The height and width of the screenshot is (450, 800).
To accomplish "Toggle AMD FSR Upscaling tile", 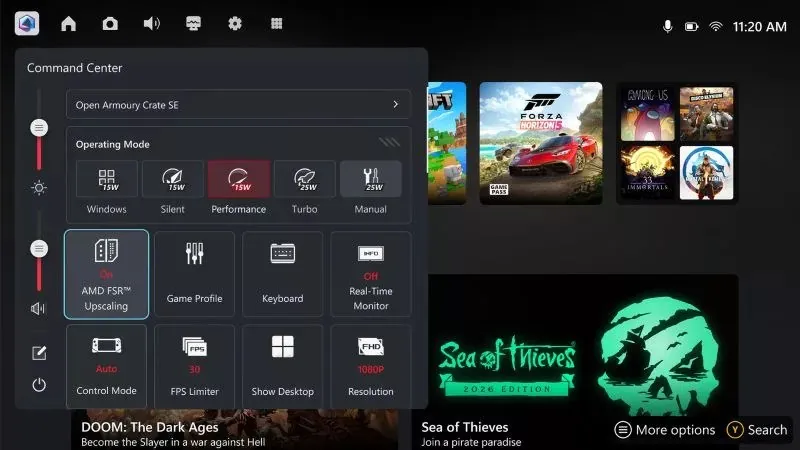I will [107, 274].
